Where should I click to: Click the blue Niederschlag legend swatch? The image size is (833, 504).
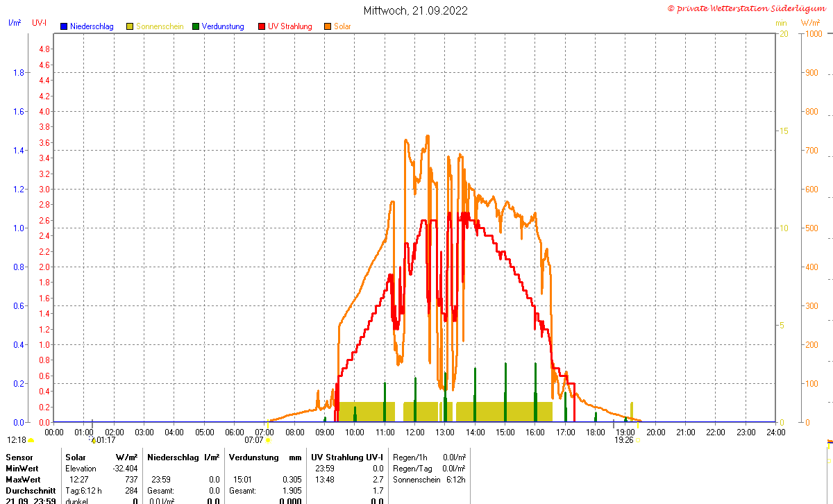(x=64, y=26)
